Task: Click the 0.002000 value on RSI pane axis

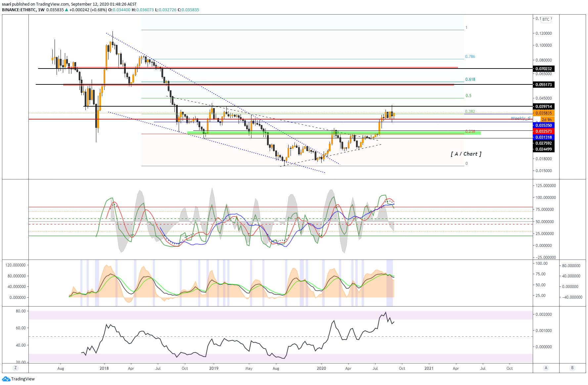Action: click(x=544, y=314)
